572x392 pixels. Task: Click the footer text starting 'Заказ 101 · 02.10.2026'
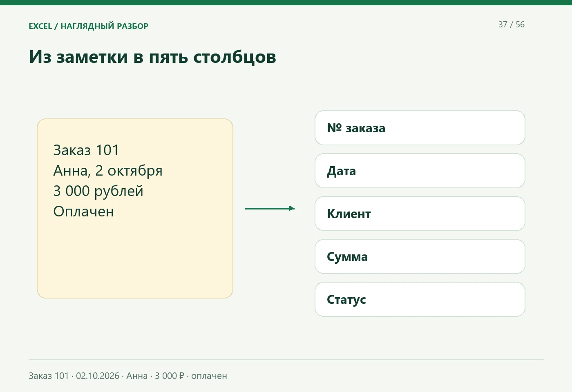128,376
